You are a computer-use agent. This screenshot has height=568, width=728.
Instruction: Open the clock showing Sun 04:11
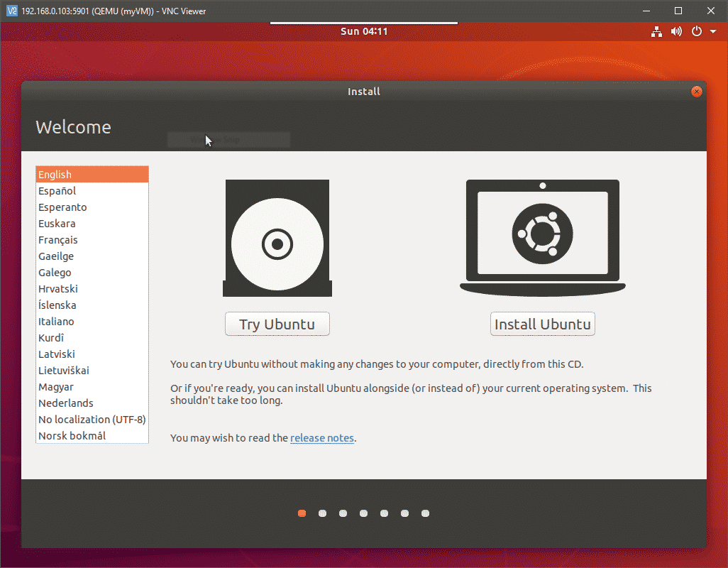coord(364,31)
